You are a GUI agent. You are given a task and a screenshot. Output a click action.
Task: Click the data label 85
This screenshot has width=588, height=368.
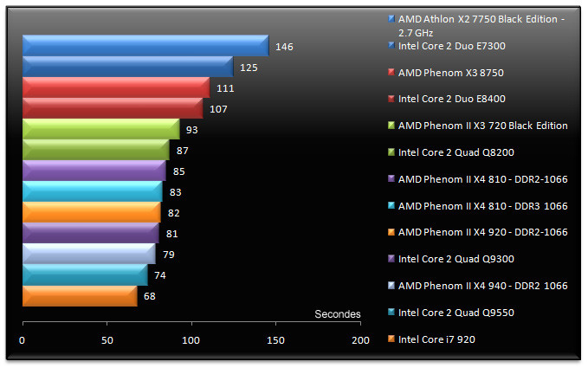coord(179,171)
